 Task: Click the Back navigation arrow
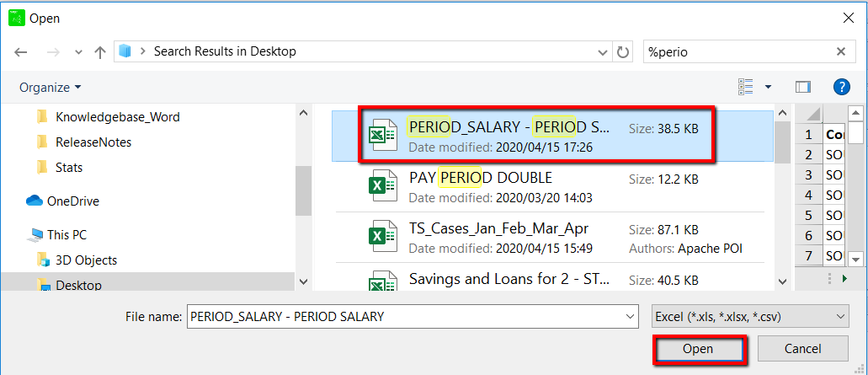pos(21,52)
